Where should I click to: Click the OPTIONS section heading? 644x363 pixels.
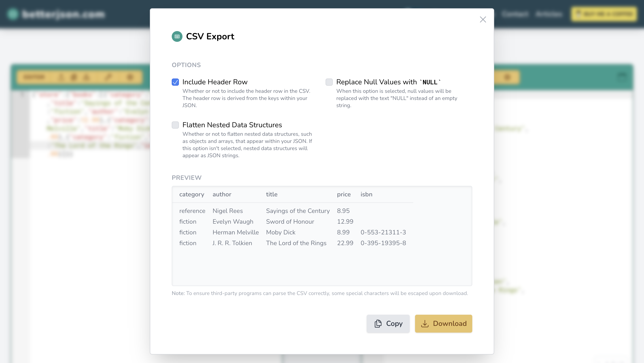click(186, 65)
